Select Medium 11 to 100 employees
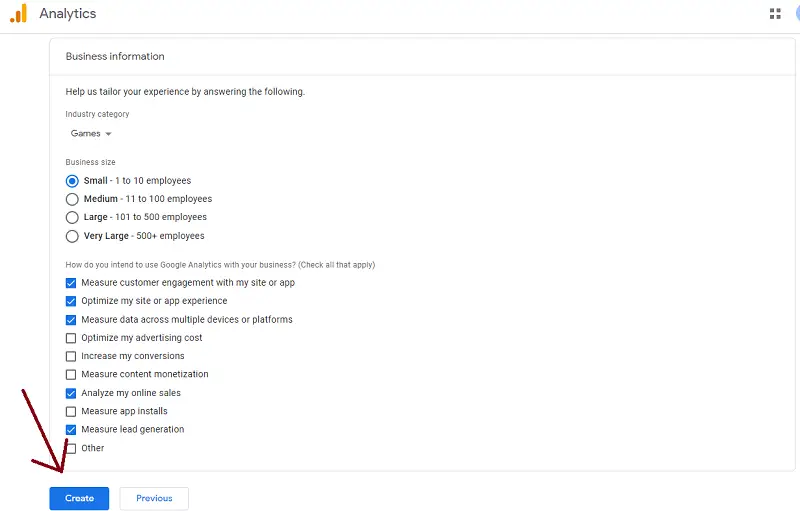Screen dimensions: 800x511 click(72, 199)
